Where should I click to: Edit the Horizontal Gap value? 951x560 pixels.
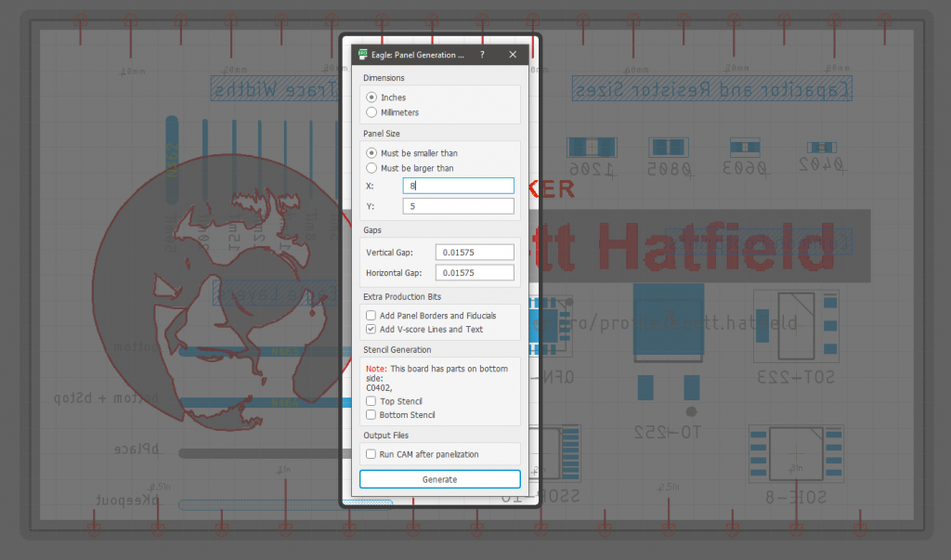pos(475,272)
